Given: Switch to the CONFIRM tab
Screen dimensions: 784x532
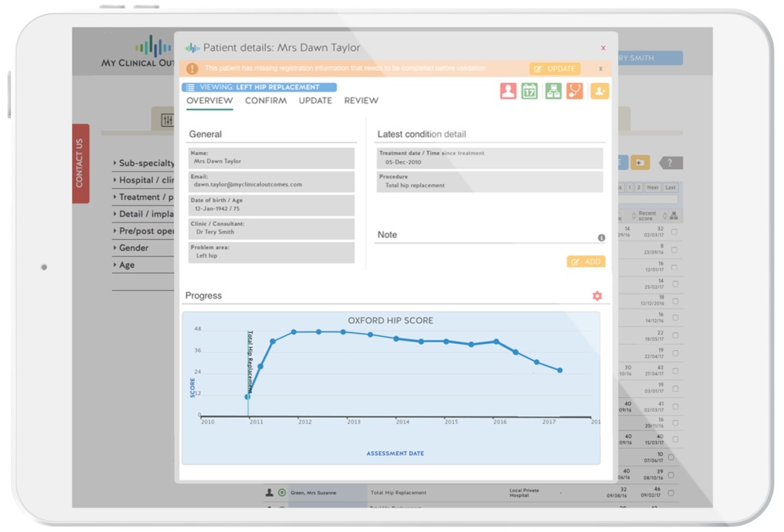Looking at the screenshot, I should pos(266,100).
